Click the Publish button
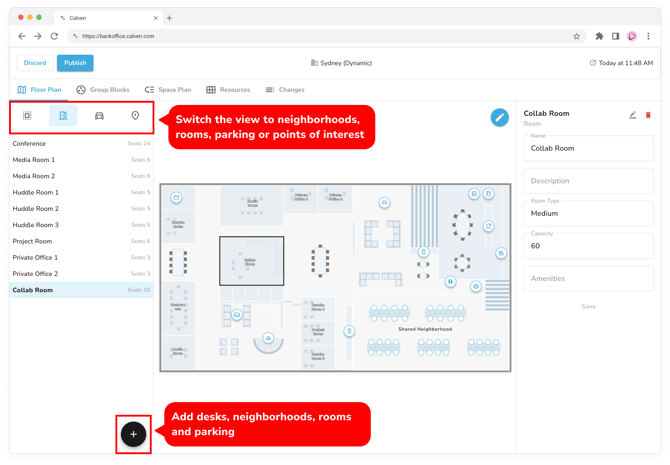This screenshot has width=670, height=465. 75,63
